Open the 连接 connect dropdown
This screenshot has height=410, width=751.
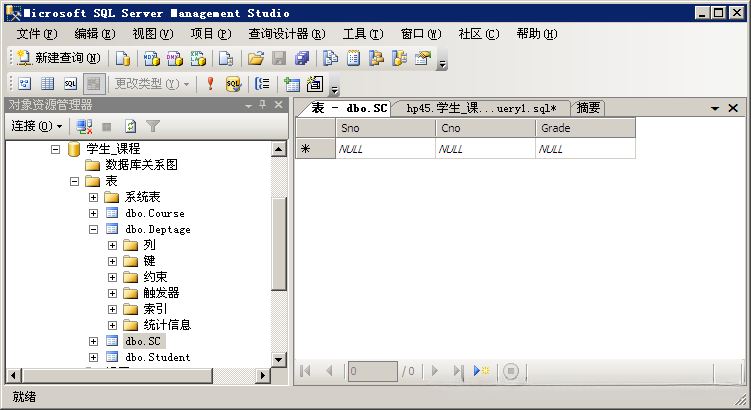(37, 126)
